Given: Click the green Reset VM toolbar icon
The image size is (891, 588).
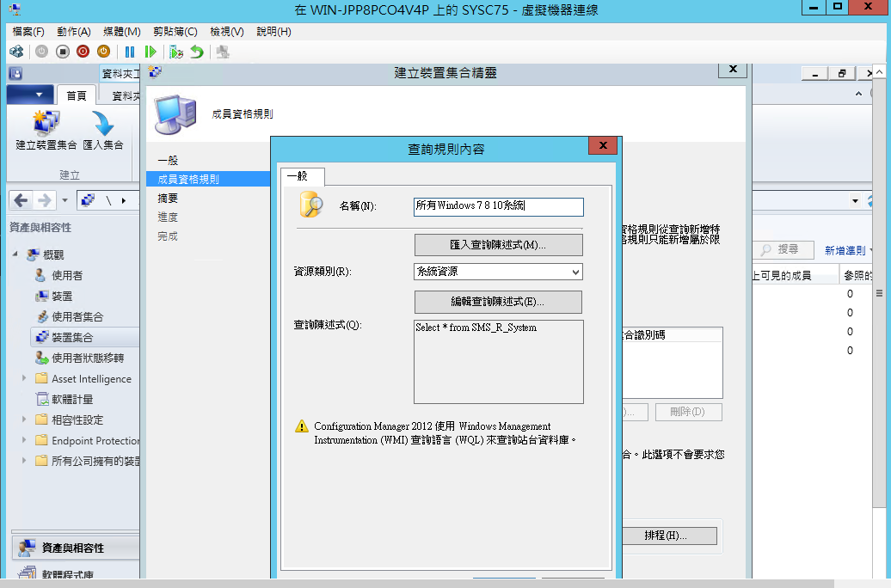Looking at the screenshot, I should coord(150,52).
